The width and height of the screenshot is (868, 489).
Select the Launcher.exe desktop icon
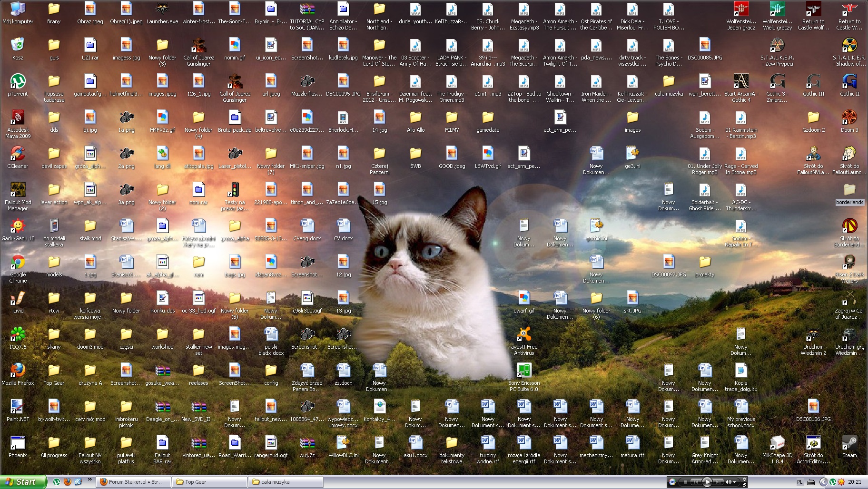[x=162, y=13]
